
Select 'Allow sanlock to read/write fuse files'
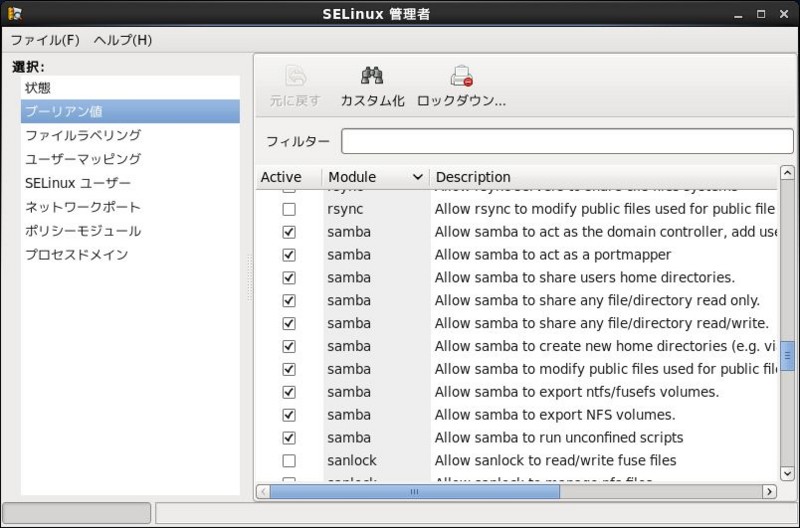pyautogui.click(x=556, y=460)
